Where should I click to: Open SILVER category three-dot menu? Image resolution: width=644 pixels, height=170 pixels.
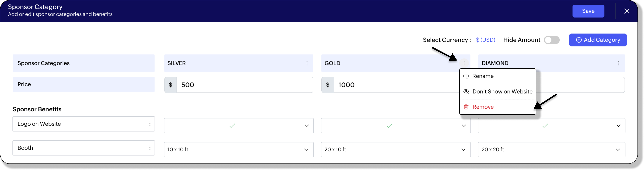coord(307,63)
